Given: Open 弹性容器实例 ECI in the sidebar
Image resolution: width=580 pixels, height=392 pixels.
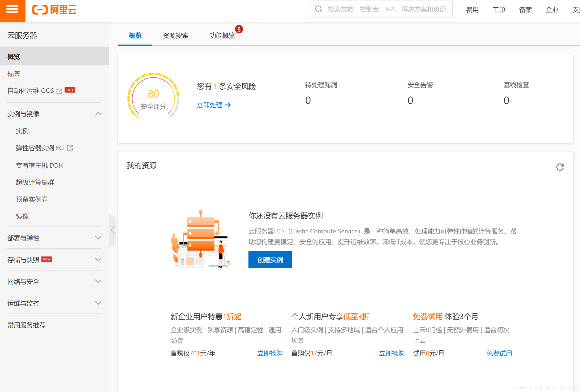Looking at the screenshot, I should click(40, 148).
